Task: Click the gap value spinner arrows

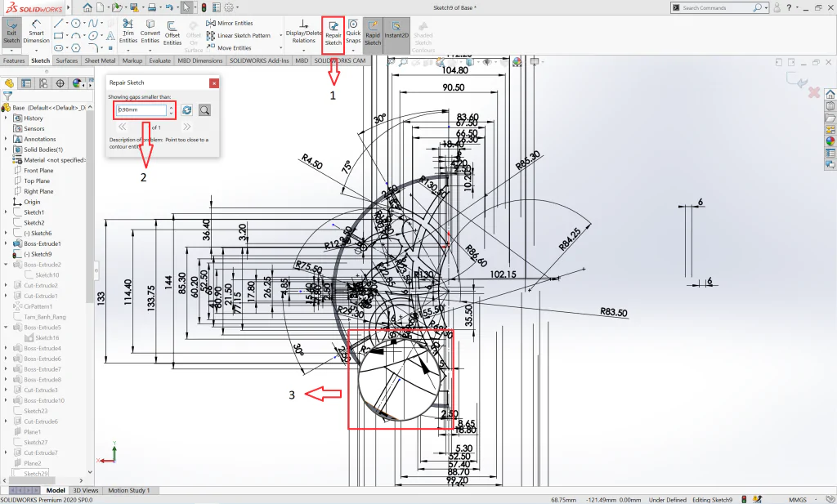Action: (x=171, y=109)
